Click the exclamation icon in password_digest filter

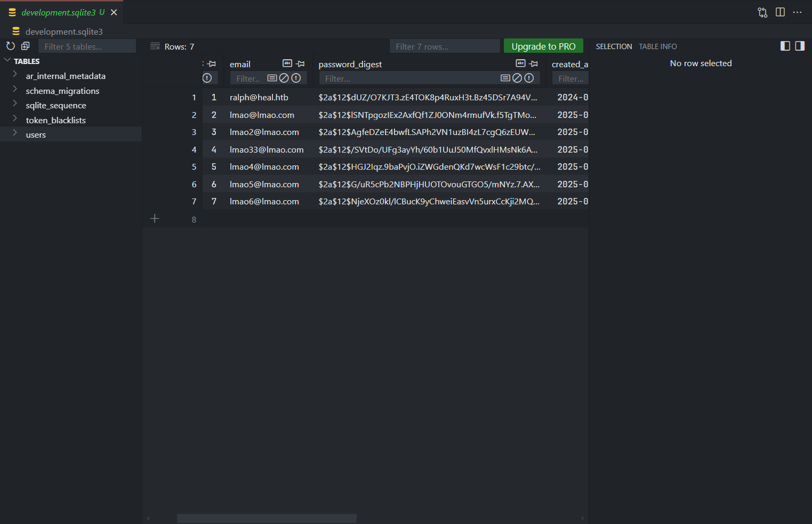[x=529, y=78]
